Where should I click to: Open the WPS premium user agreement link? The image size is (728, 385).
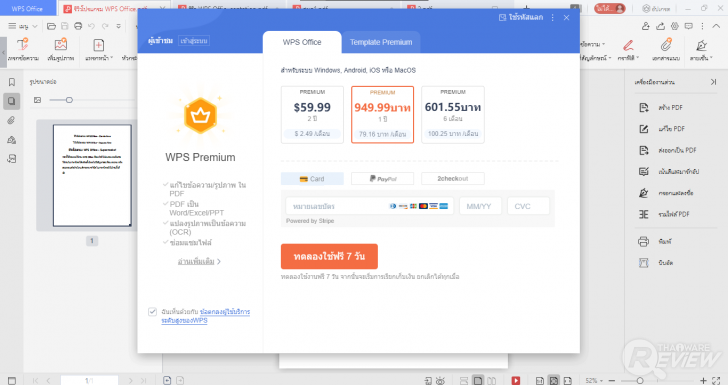[x=206, y=316]
